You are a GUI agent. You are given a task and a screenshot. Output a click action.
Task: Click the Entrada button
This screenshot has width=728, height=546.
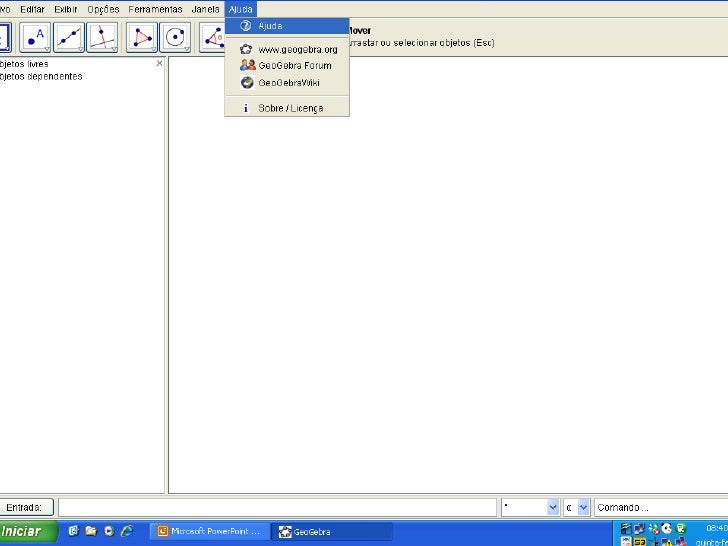tap(26, 507)
